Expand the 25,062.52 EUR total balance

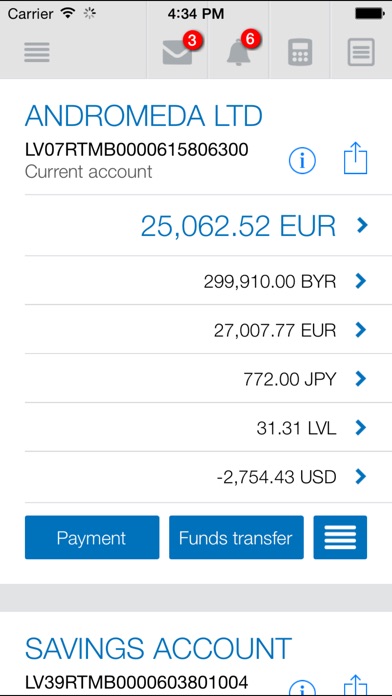coord(208,225)
